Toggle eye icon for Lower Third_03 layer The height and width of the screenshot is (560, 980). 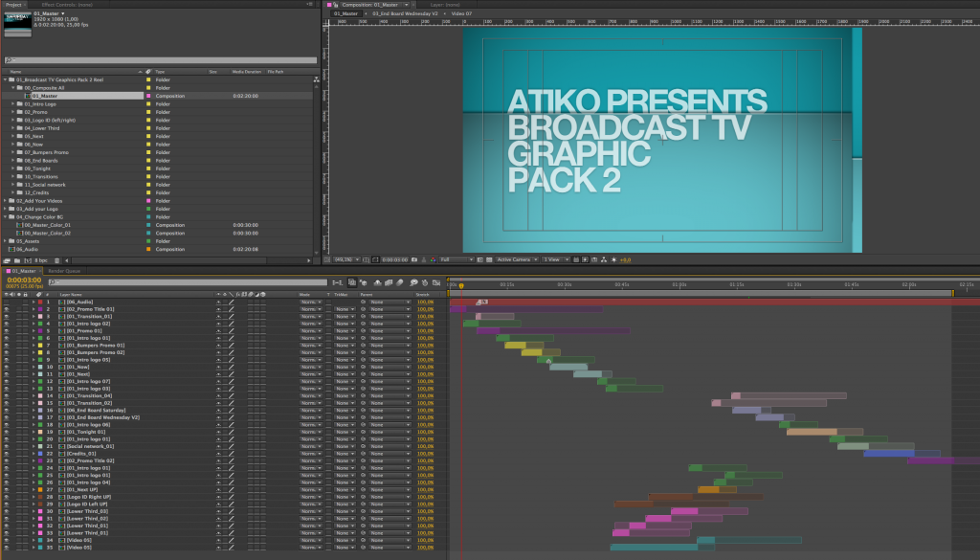[x=6, y=511]
